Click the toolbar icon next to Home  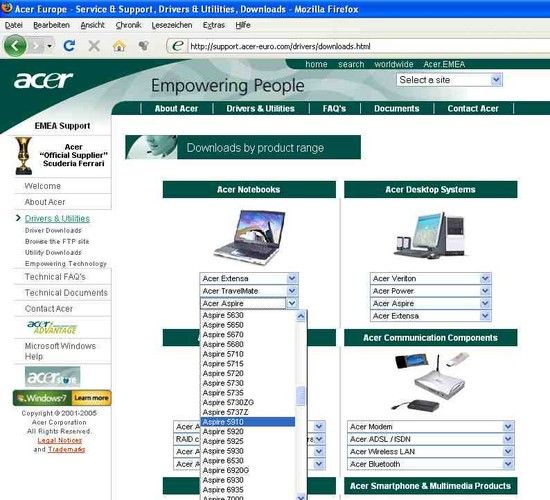tap(144, 46)
